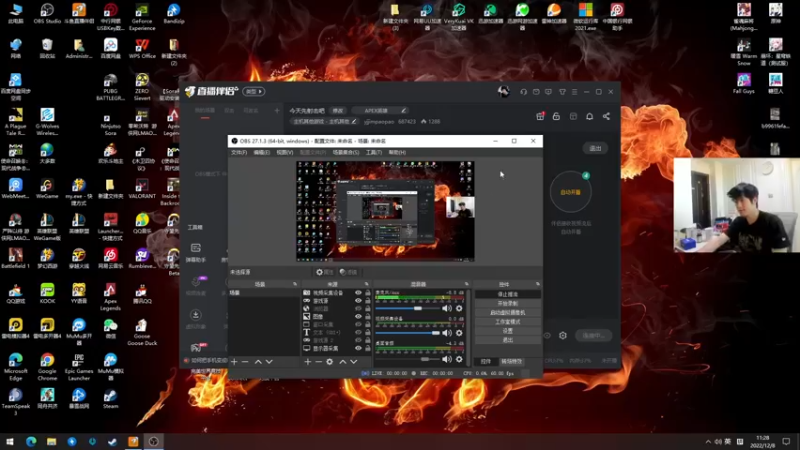Open the 编辑(E) menu in OBS
Viewport: 800px width, 450px height.
(x=262, y=153)
